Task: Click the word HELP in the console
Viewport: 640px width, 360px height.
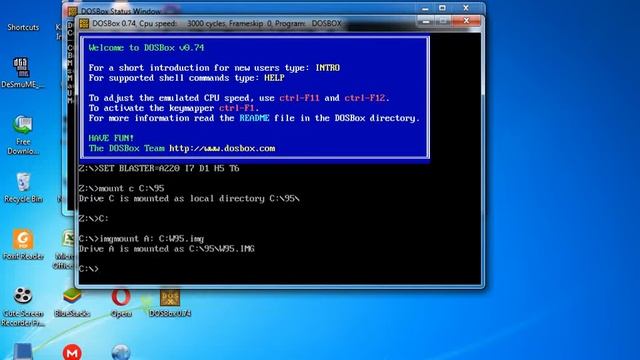Action: pyautogui.click(x=274, y=78)
